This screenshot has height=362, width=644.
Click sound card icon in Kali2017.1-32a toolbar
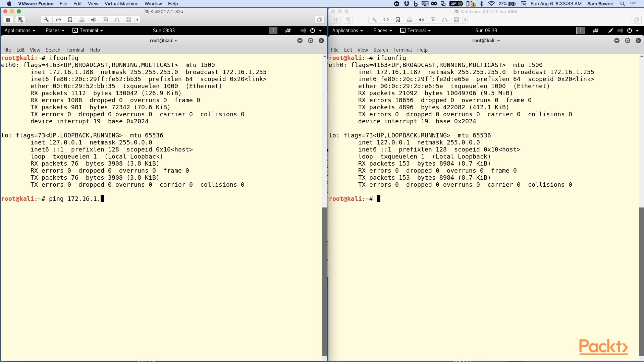[x=94, y=20]
